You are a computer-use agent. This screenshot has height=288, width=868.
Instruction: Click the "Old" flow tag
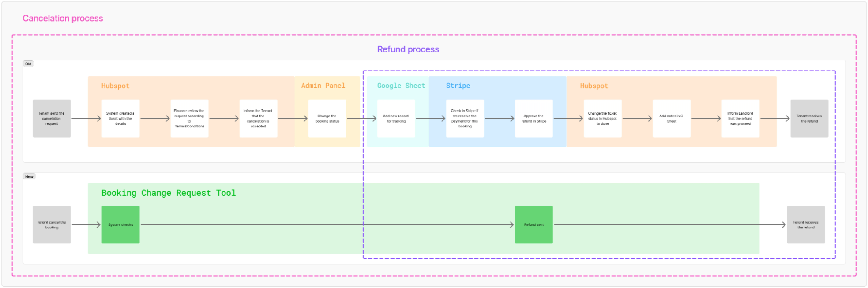click(x=28, y=64)
